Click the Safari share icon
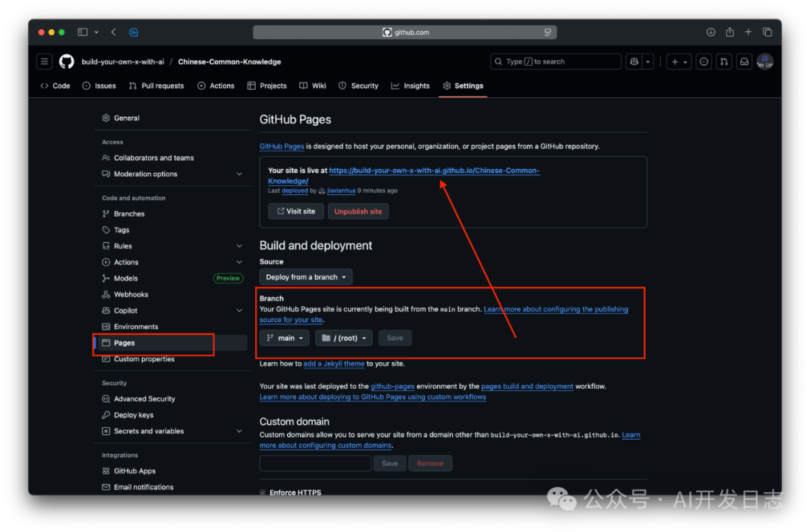This screenshot has height=532, width=810. (730, 32)
